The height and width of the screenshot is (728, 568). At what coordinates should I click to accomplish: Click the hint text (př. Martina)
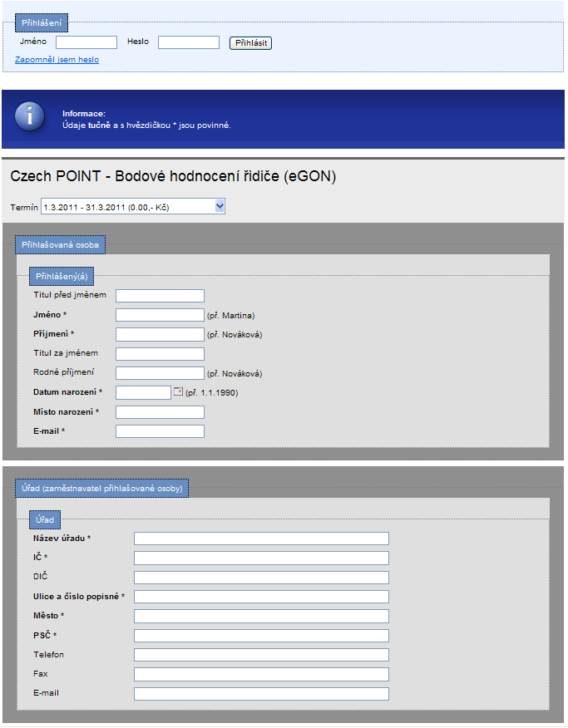[x=231, y=316]
